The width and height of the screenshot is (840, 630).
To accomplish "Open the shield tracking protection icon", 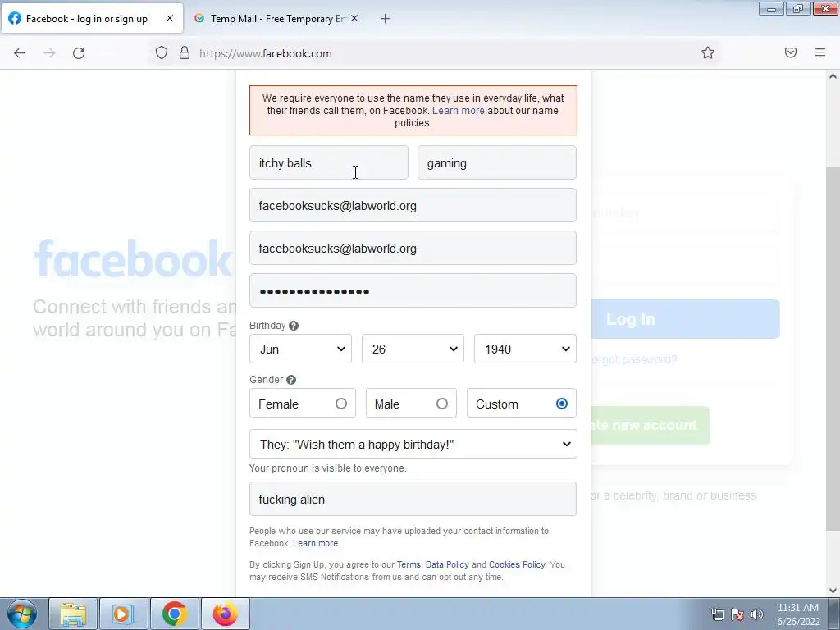I will pyautogui.click(x=162, y=52).
